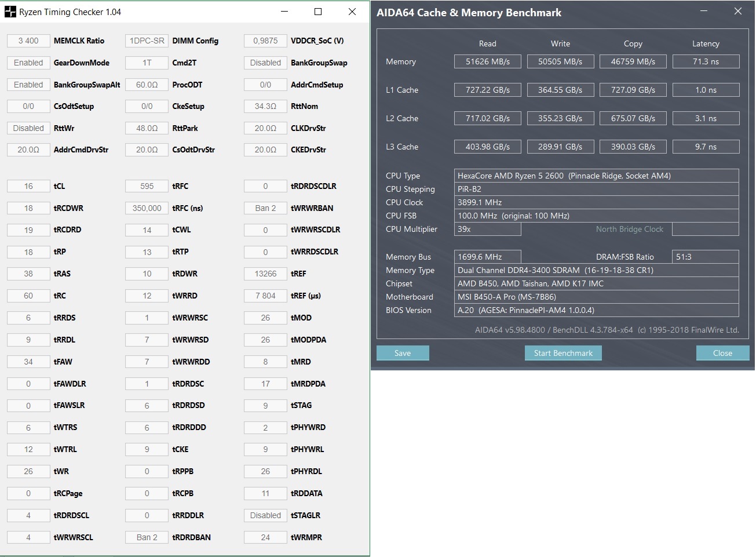Click the Memory Bus 1699.6 MHz field

click(x=488, y=257)
